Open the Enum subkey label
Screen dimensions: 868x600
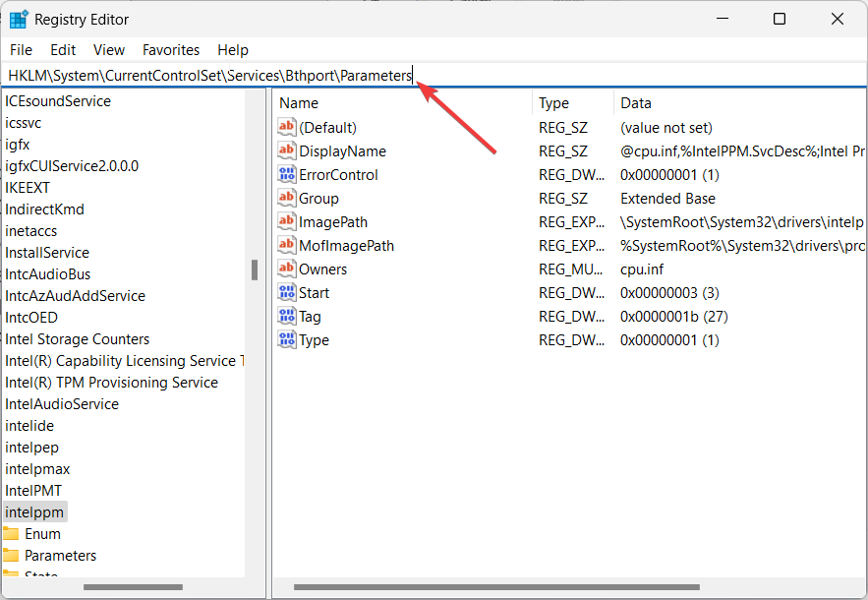[42, 533]
